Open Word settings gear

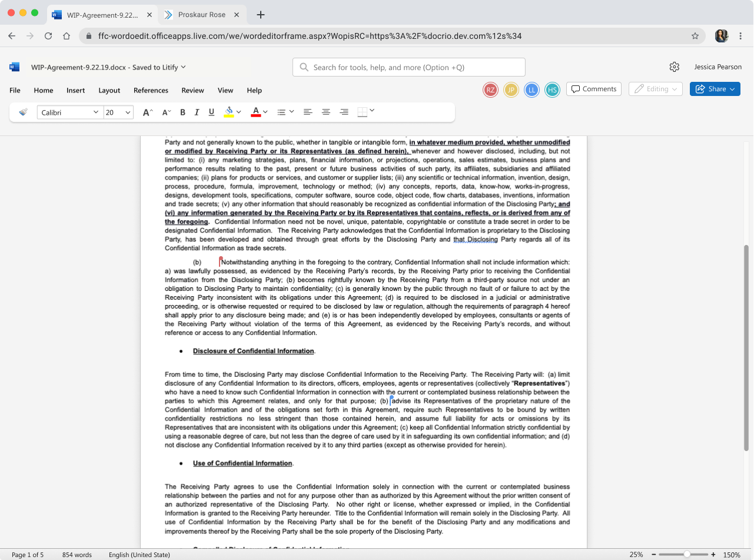tap(675, 67)
